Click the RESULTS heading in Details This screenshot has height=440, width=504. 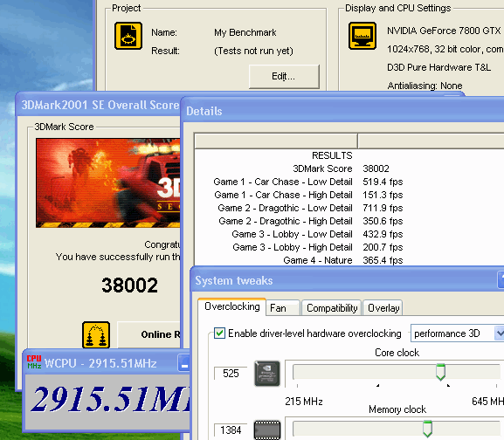click(x=332, y=155)
